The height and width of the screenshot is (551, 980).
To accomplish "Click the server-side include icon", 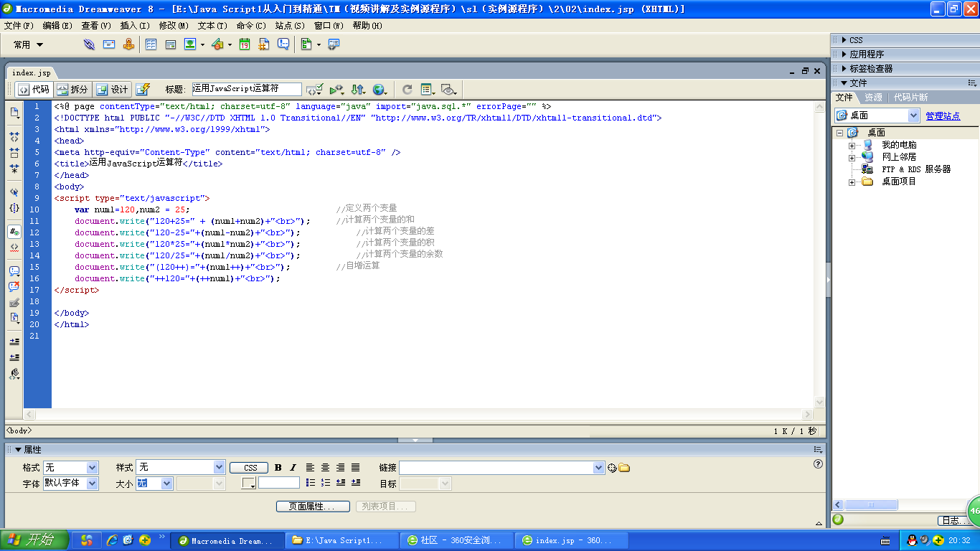I will coord(264,44).
